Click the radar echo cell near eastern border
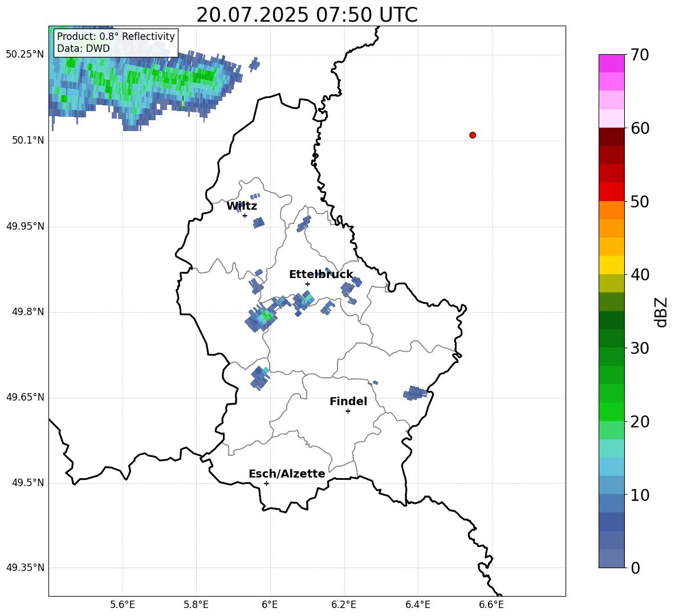The height and width of the screenshot is (616, 675). tap(416, 393)
